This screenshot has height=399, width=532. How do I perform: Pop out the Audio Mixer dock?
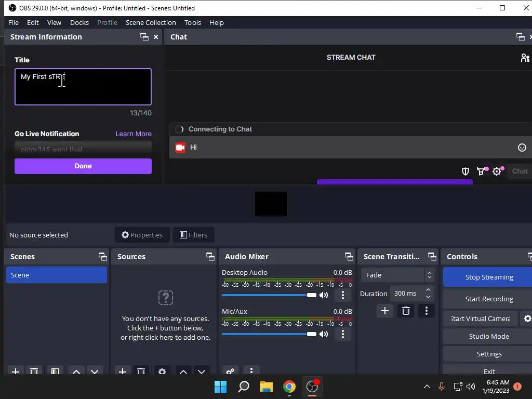coord(349,257)
